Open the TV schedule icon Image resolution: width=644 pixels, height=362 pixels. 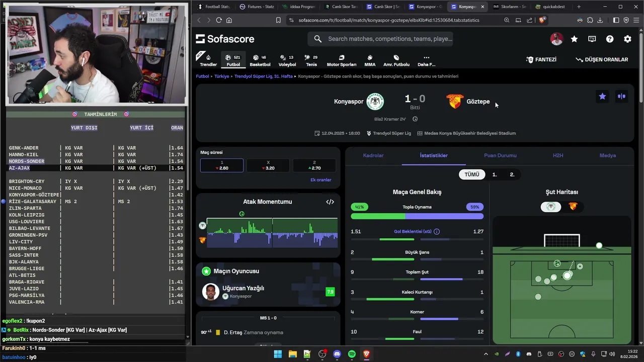click(592, 39)
